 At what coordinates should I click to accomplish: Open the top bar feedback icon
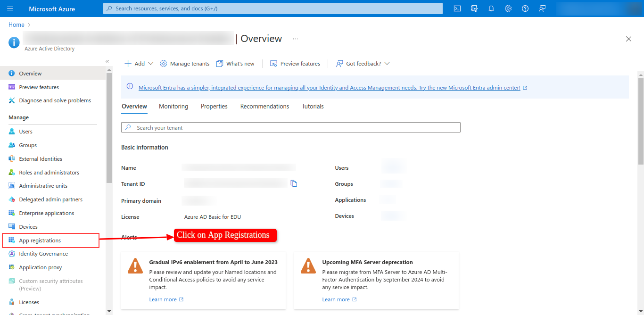click(x=542, y=8)
